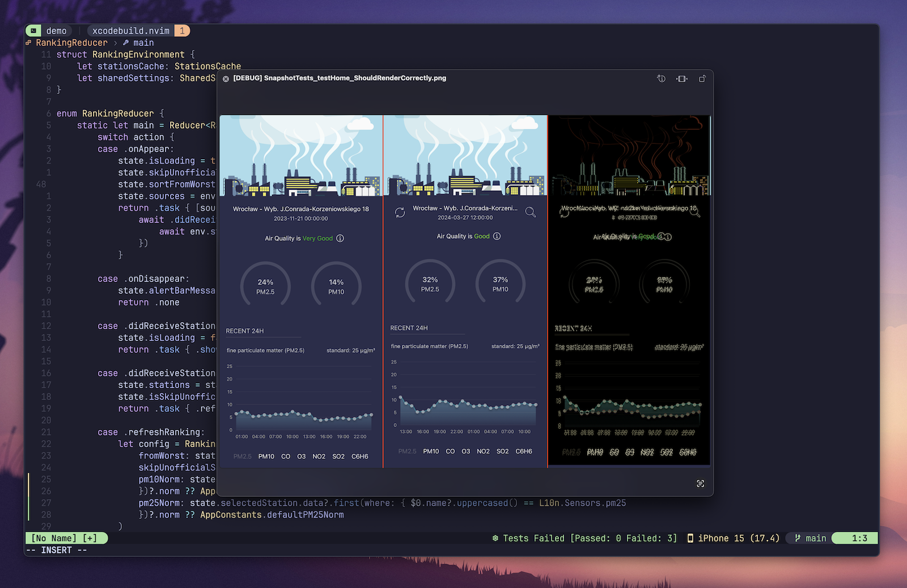Click the gear icon before Tests Failed
Image resolution: width=907 pixels, height=588 pixels.
coord(495,538)
